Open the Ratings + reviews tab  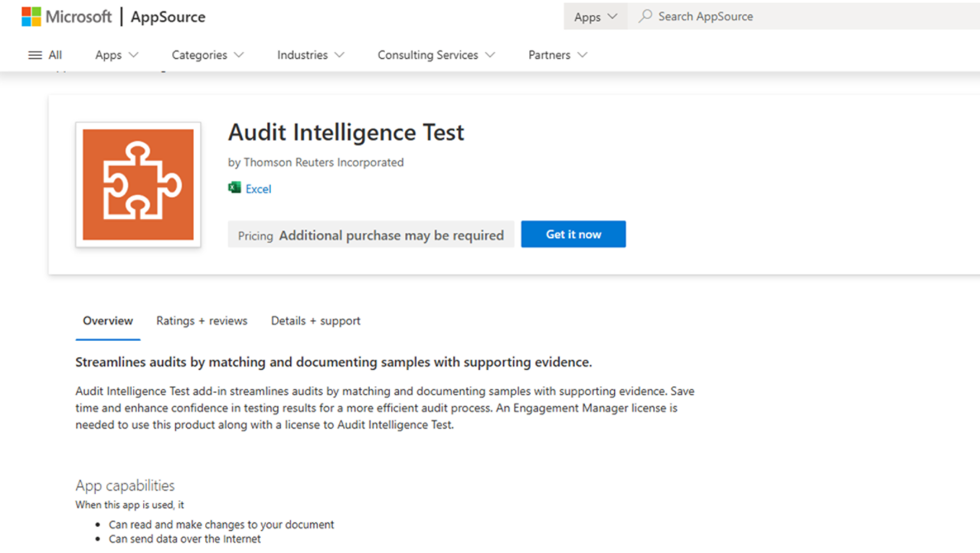coord(201,321)
